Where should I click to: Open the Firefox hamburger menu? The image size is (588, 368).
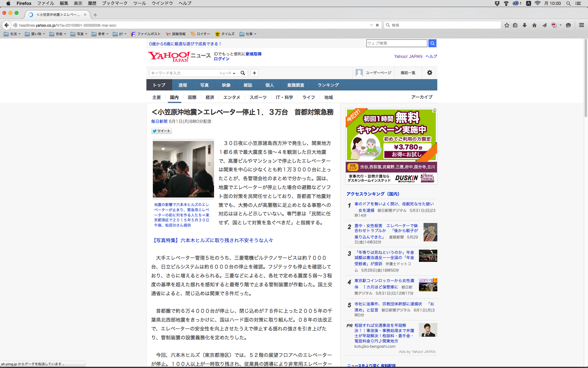click(x=582, y=25)
